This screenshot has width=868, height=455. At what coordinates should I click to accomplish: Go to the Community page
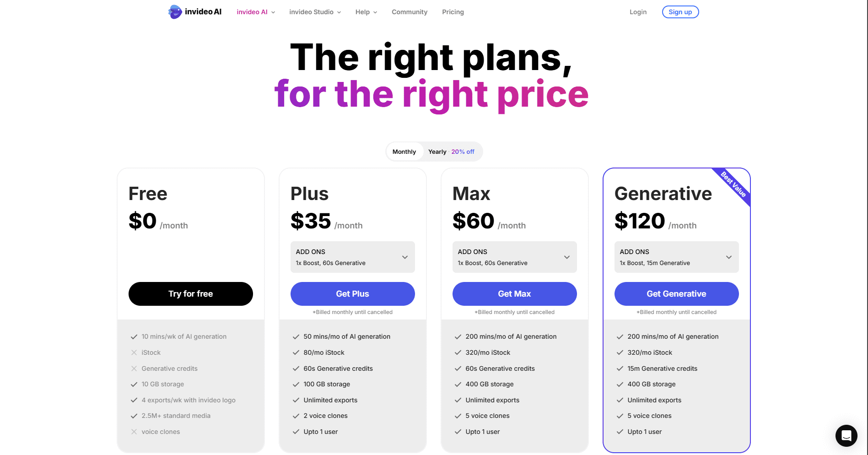click(410, 12)
